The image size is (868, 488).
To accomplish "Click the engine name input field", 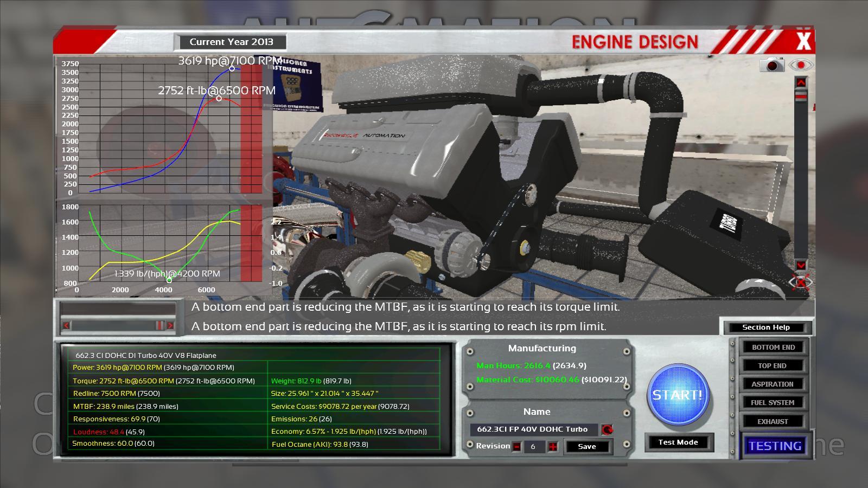I will click(x=533, y=429).
